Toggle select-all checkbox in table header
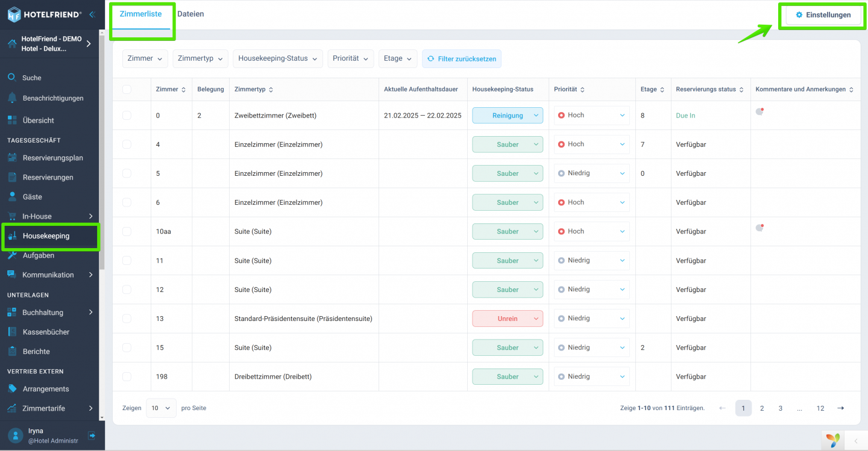The width and height of the screenshot is (868, 451). tap(127, 89)
